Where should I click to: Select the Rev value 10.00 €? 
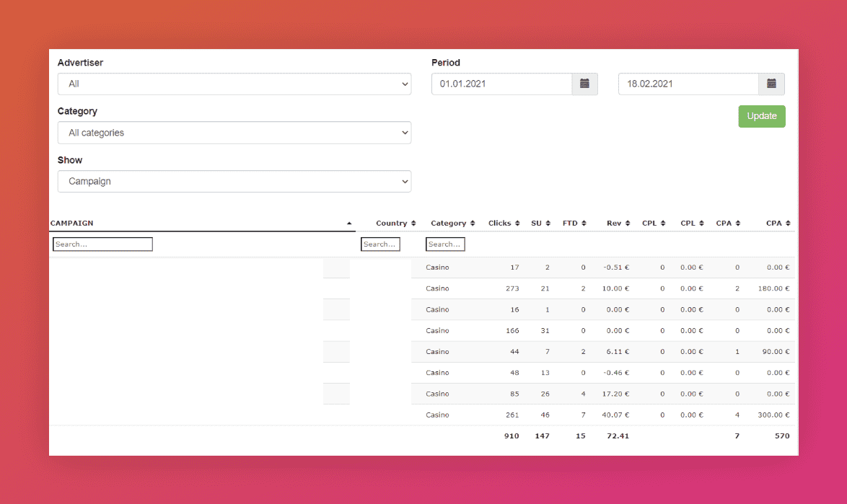point(616,288)
